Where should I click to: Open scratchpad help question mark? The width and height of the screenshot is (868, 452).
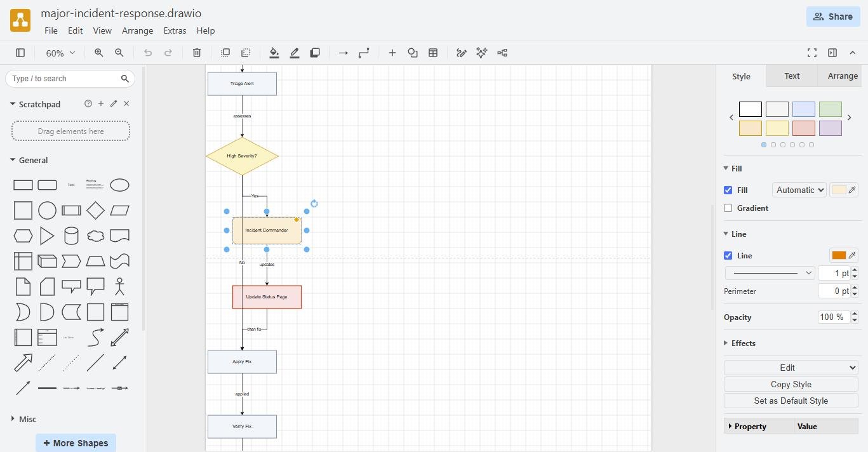tap(88, 103)
